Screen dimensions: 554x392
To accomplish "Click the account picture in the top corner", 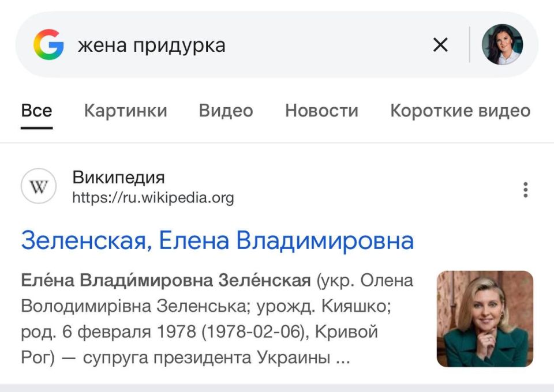I will [x=503, y=44].
